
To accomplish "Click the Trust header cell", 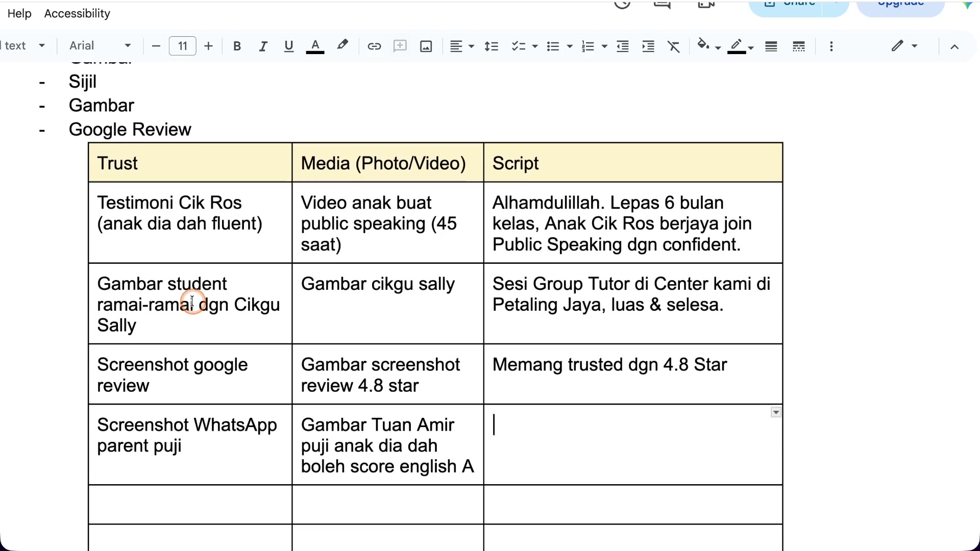I will (x=190, y=163).
